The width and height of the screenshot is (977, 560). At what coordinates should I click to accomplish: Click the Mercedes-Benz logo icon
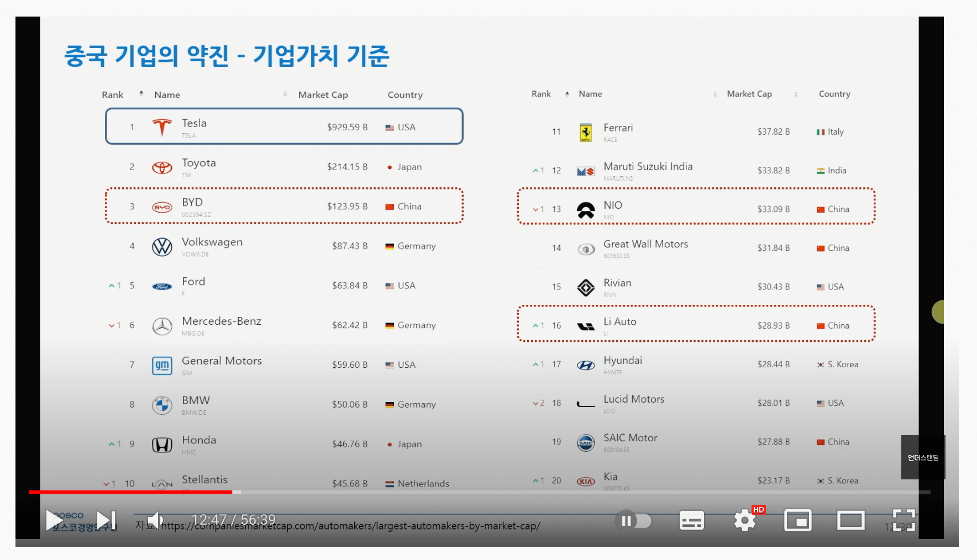[x=162, y=326]
